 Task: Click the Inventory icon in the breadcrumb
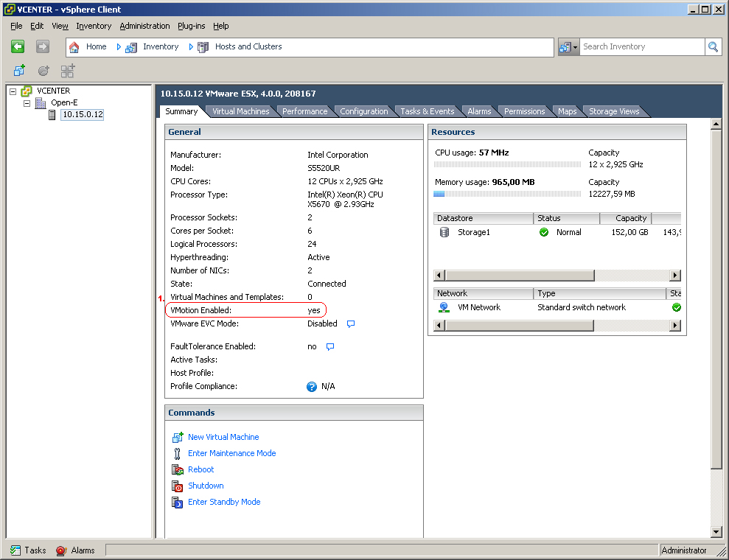tap(131, 47)
